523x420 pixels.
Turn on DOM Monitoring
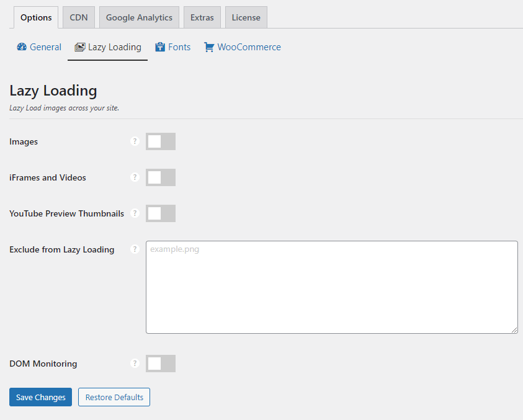[x=160, y=364]
